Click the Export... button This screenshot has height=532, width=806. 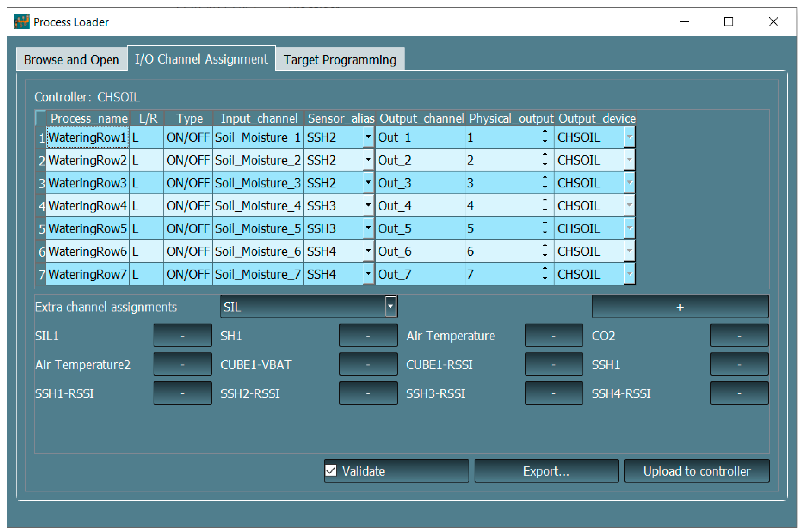click(x=546, y=470)
